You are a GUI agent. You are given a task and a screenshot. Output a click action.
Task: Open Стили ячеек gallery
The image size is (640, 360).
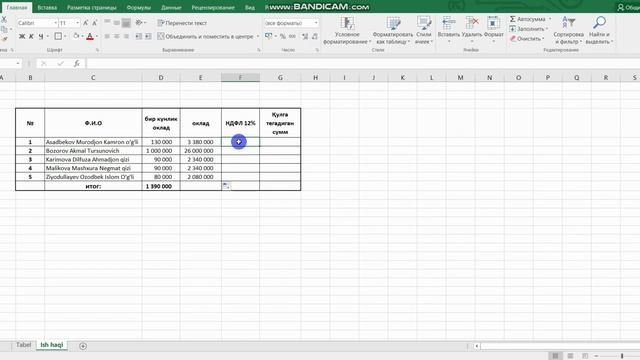click(424, 30)
